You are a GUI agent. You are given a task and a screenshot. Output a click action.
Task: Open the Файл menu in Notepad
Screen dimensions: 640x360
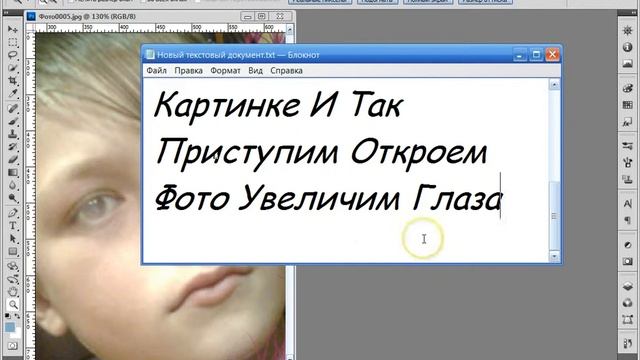click(156, 71)
